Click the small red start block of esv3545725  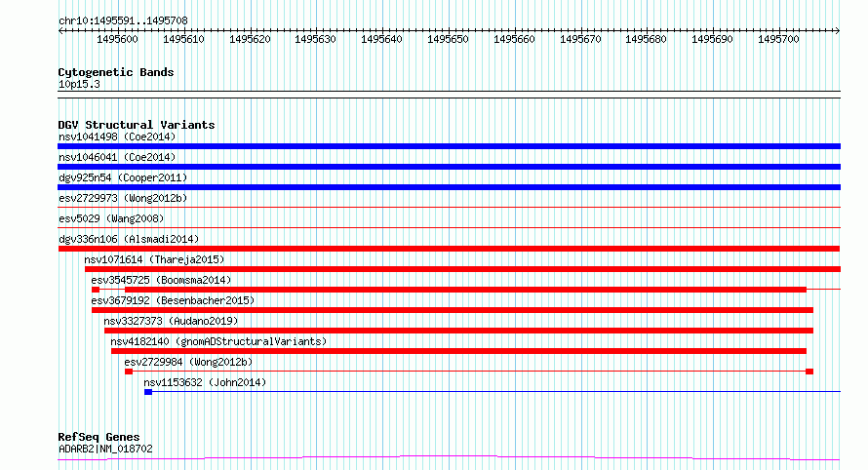point(96,290)
